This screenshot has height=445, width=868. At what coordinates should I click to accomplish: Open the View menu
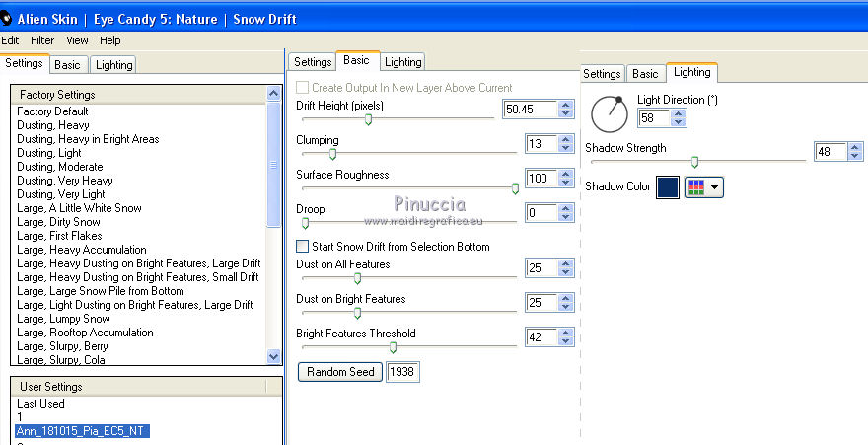coord(77,40)
